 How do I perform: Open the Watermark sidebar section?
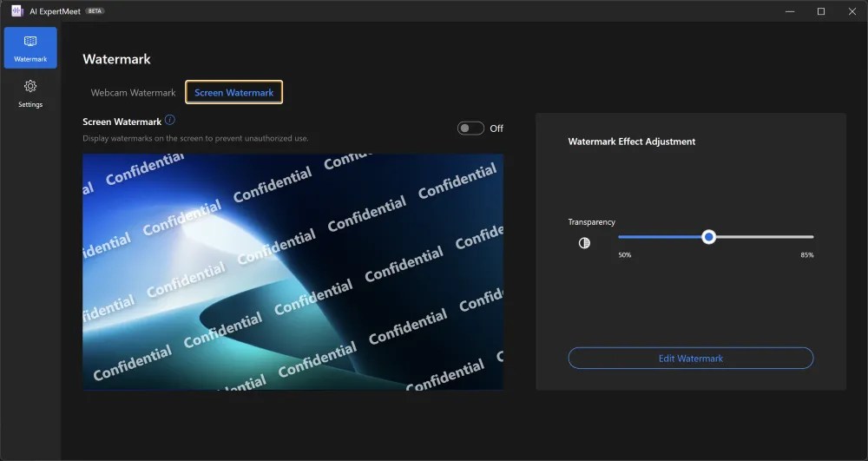coord(30,48)
